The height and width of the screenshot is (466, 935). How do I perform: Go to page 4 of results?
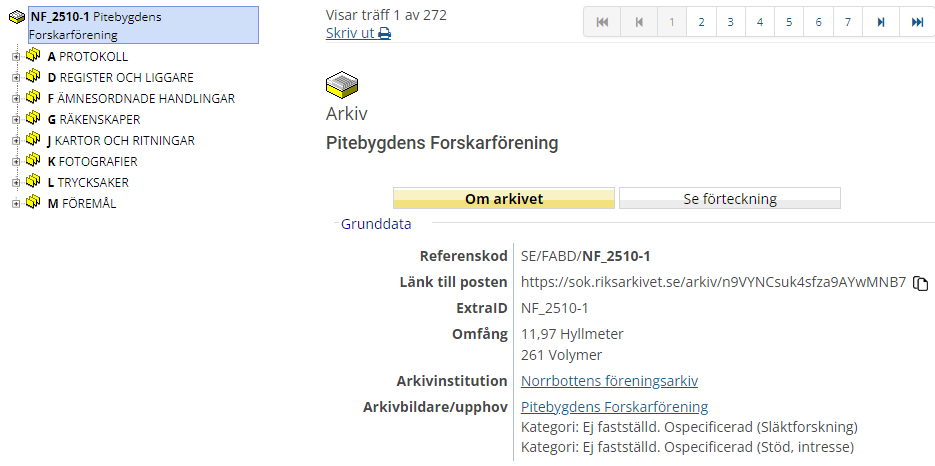(760, 22)
